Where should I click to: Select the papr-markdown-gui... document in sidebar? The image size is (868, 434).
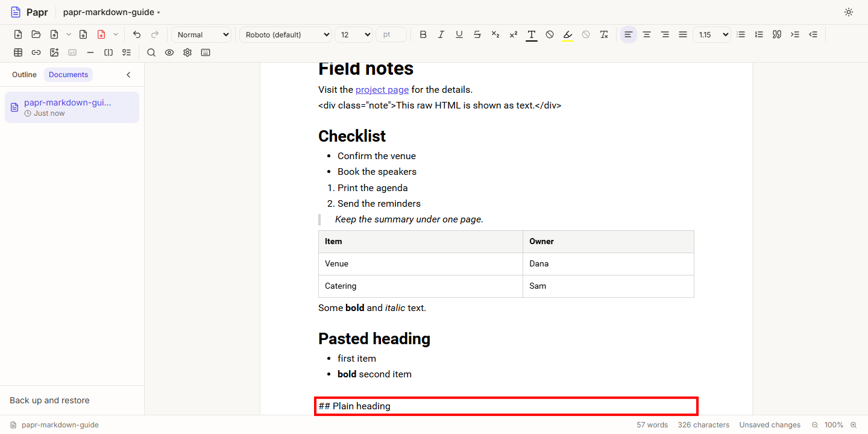tap(72, 107)
